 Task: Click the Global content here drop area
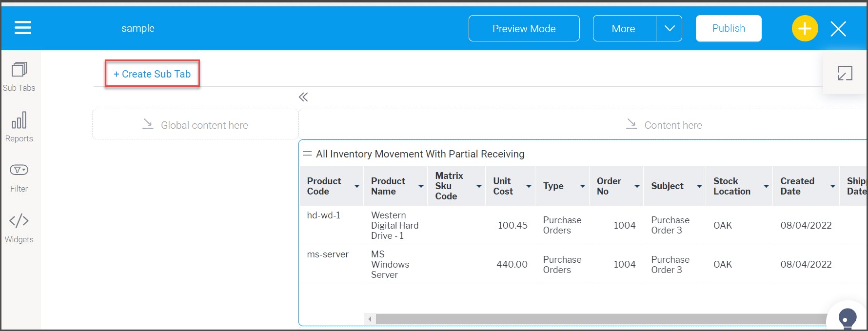tap(195, 125)
